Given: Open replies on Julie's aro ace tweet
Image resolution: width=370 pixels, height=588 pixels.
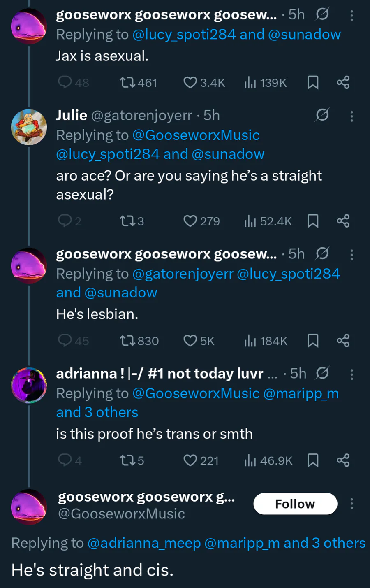Looking at the screenshot, I should pyautogui.click(x=65, y=221).
